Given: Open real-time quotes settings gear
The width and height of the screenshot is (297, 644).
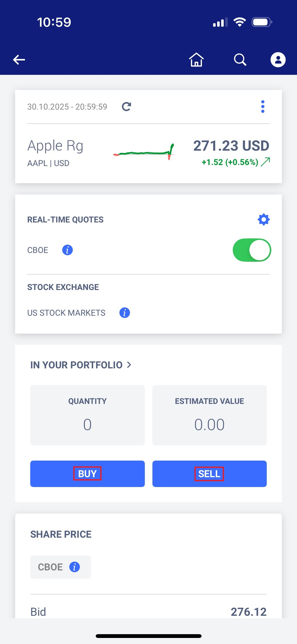Looking at the screenshot, I should (263, 219).
